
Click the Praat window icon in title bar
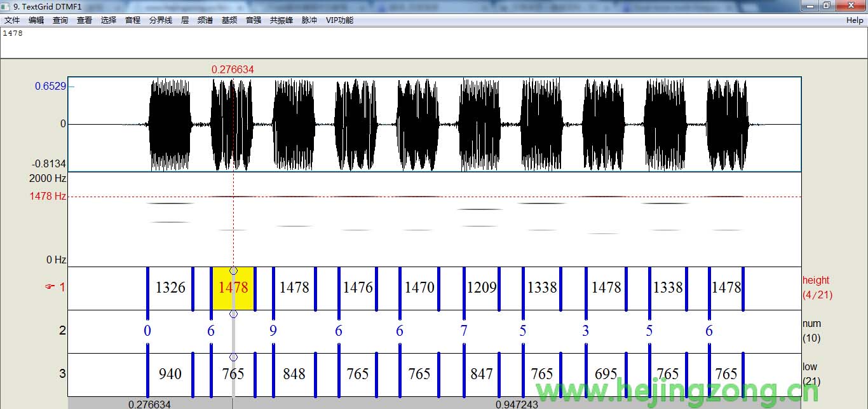coord(6,6)
